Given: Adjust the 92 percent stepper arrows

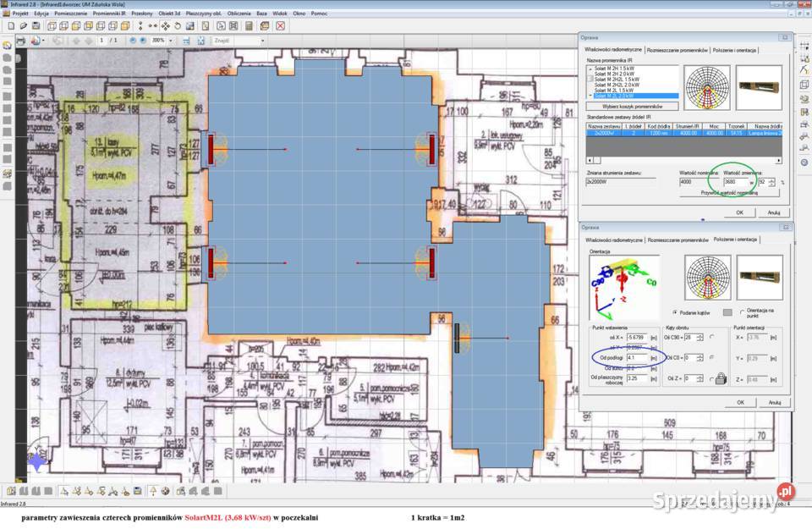Looking at the screenshot, I should coord(771,182).
